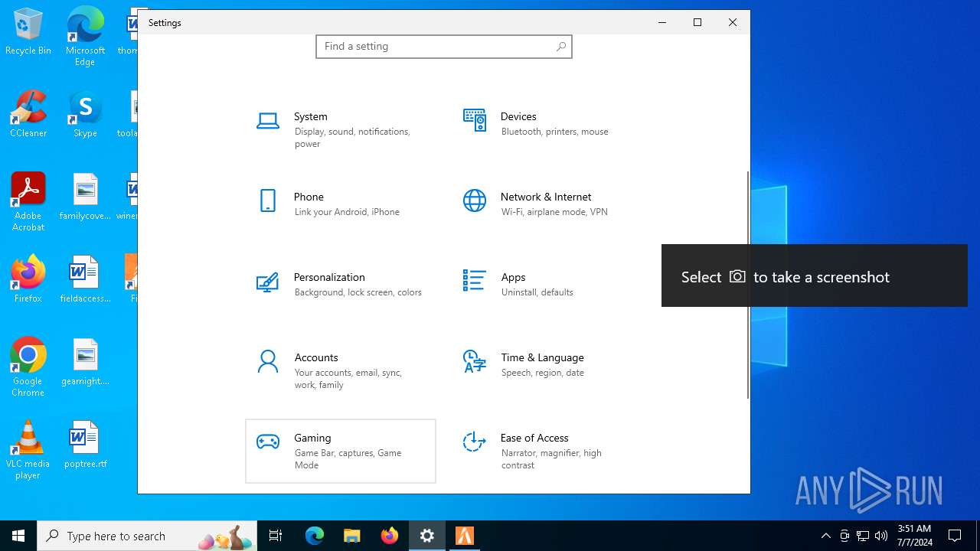Open the Apps list icon
The width and height of the screenshot is (980, 551).
point(474,280)
